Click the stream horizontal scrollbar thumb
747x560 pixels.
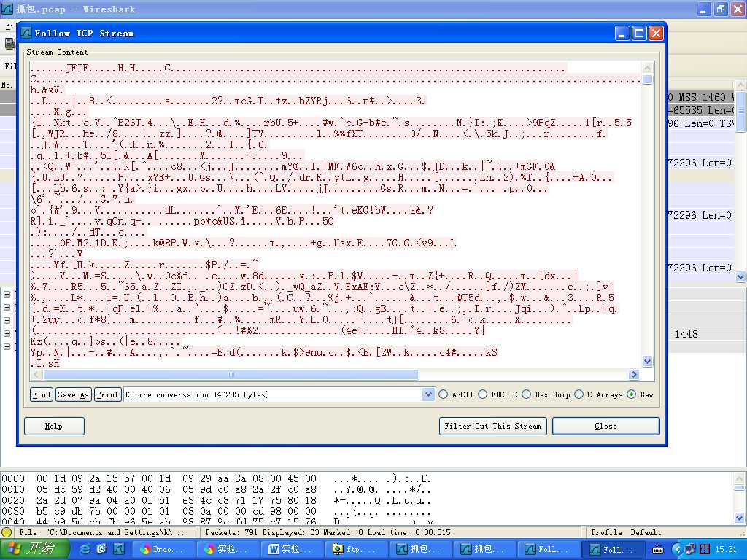click(x=231, y=375)
